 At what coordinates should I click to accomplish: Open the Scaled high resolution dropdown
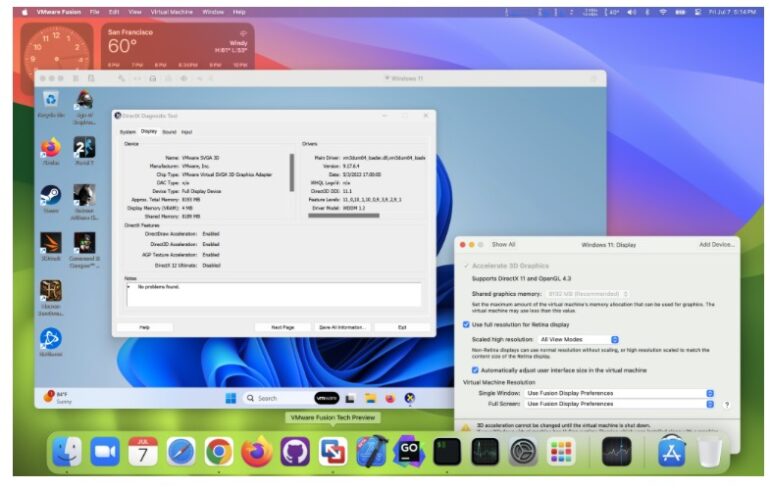(578, 339)
